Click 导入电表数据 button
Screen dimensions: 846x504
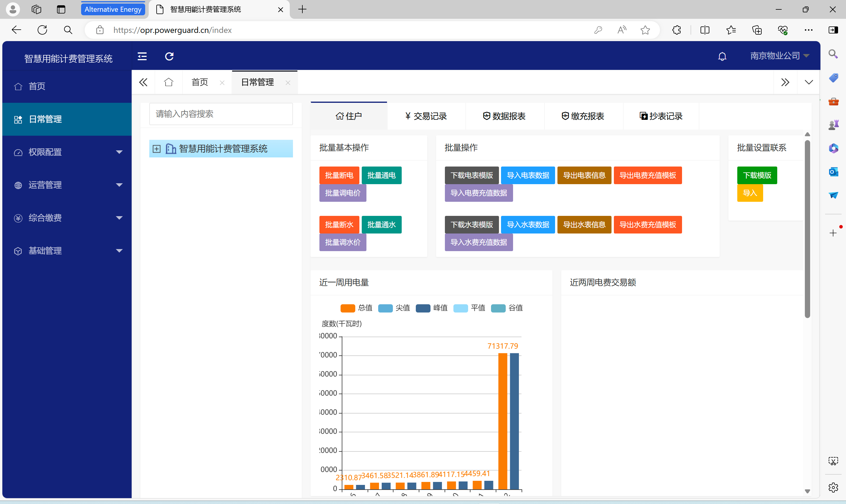tap(528, 175)
